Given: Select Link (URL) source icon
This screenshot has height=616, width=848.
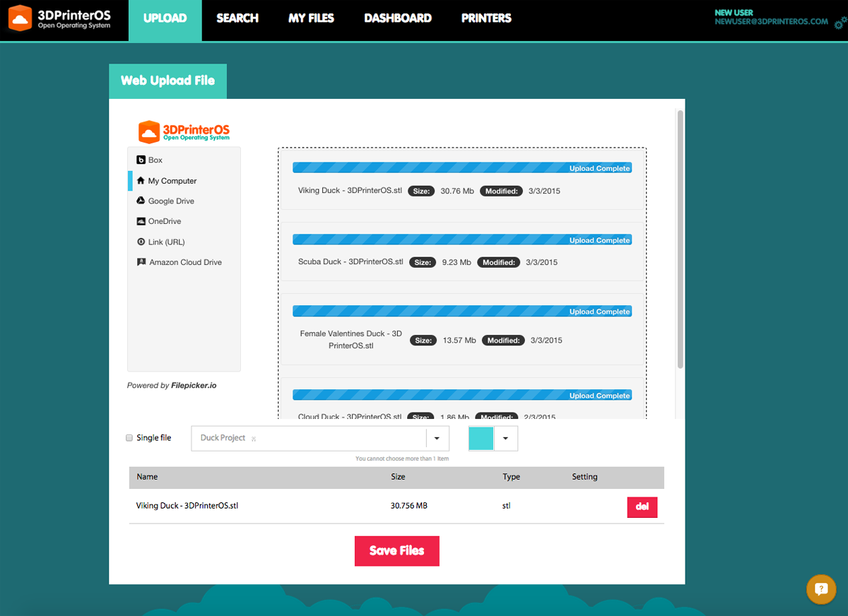Looking at the screenshot, I should pos(141,242).
